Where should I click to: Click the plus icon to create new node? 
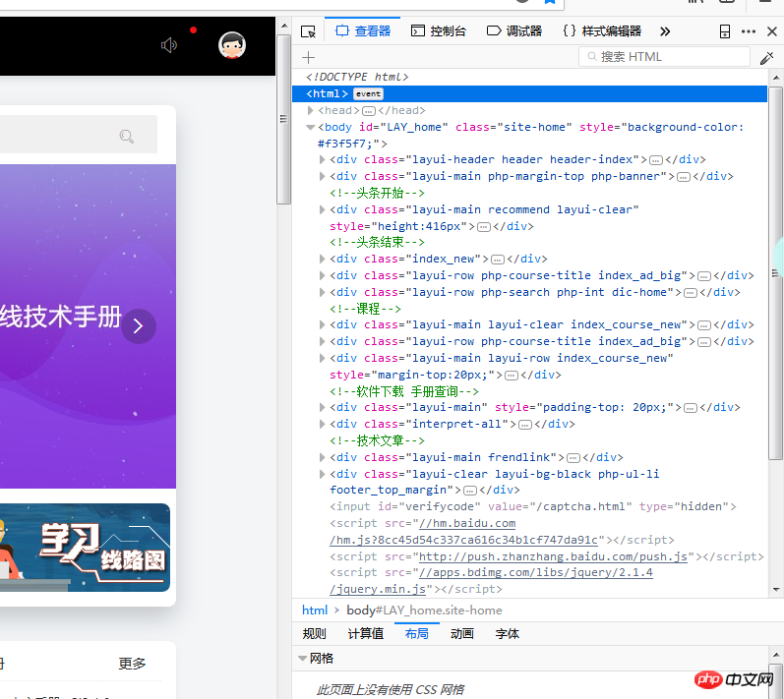click(x=309, y=57)
